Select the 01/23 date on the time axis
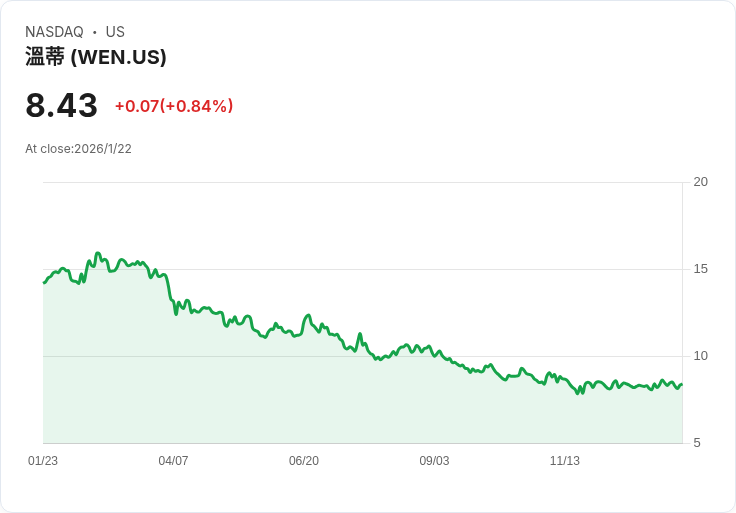Screen dimensions: 736x513 pos(43,461)
